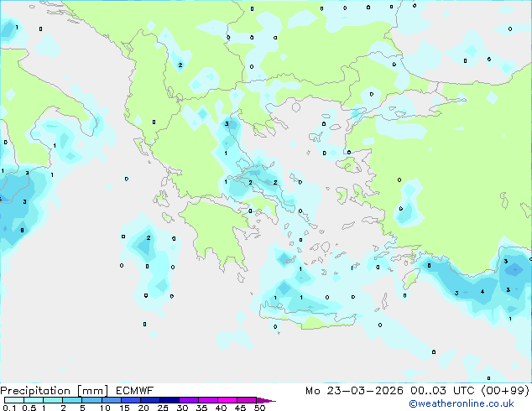Image resolution: width=532 pixels, height=411 pixels.
Task: Click the over-50 arrow tip of legend
Action: click(x=266, y=400)
